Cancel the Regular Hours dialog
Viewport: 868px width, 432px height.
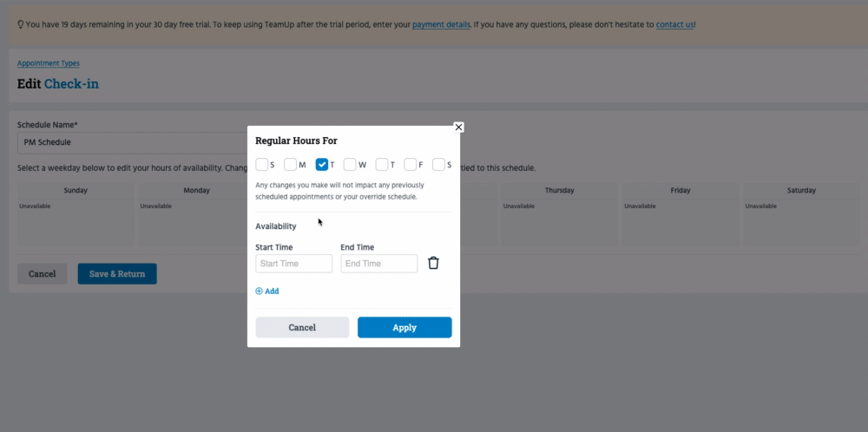click(302, 327)
